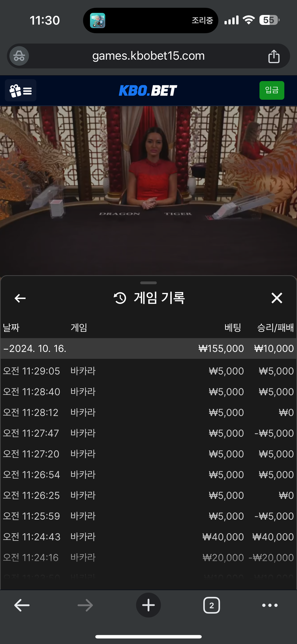Tap the incognito mode icon in address bar
This screenshot has height=644, width=297.
click(19, 56)
